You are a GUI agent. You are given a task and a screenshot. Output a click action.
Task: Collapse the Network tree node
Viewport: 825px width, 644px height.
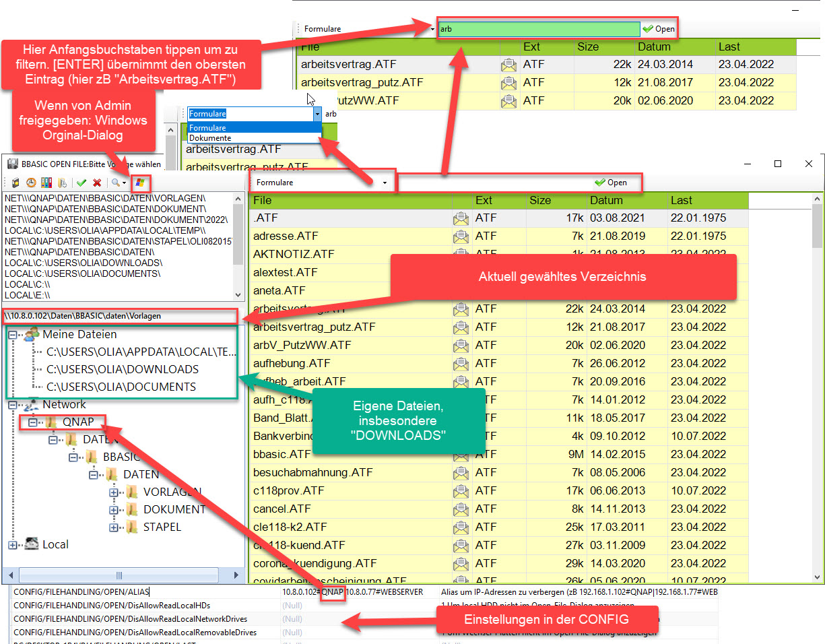tap(13, 406)
